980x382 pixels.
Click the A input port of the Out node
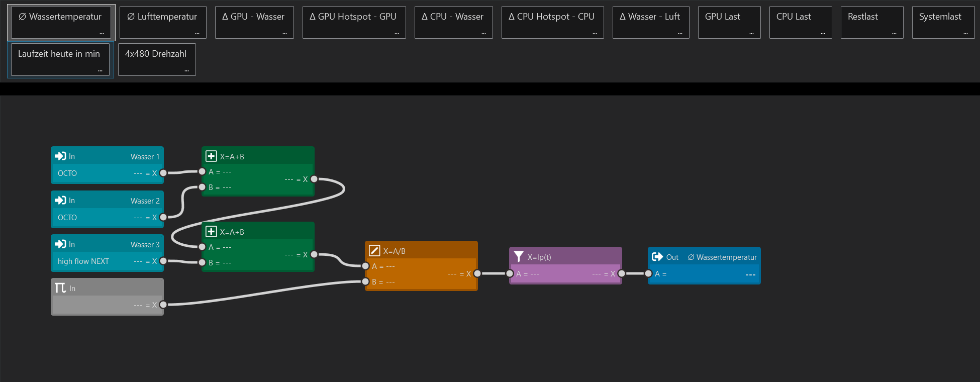(648, 274)
